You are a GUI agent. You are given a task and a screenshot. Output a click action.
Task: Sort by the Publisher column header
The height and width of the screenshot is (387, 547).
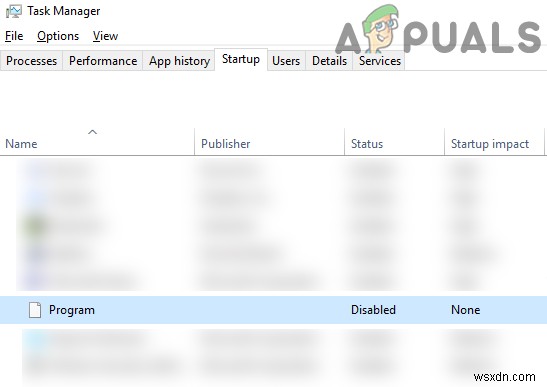point(269,141)
